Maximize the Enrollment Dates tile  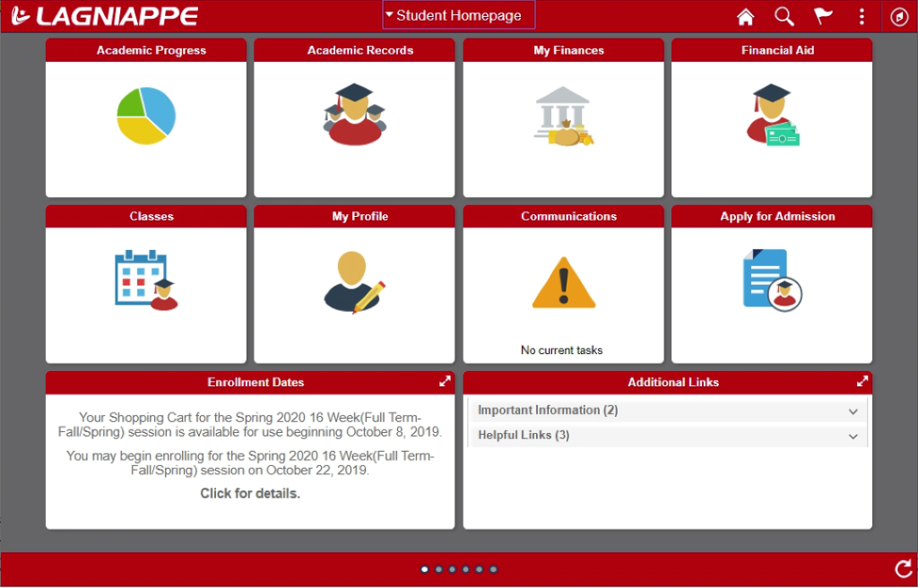click(x=445, y=382)
